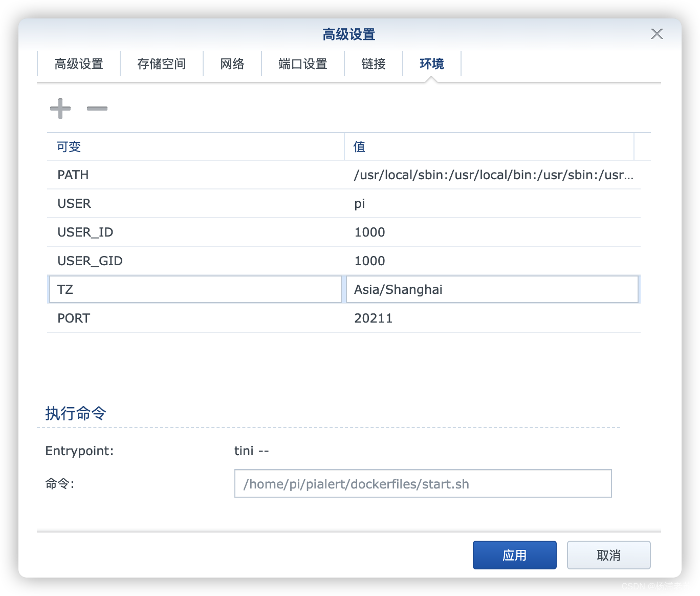Click the 值 column header
The height and width of the screenshot is (596, 700).
click(489, 146)
